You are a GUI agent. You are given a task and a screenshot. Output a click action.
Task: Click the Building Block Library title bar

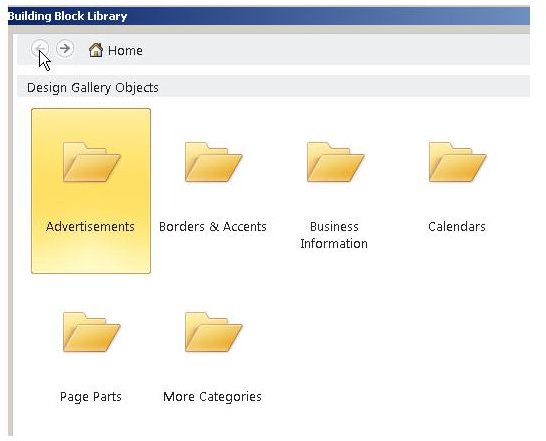[x=269, y=16]
